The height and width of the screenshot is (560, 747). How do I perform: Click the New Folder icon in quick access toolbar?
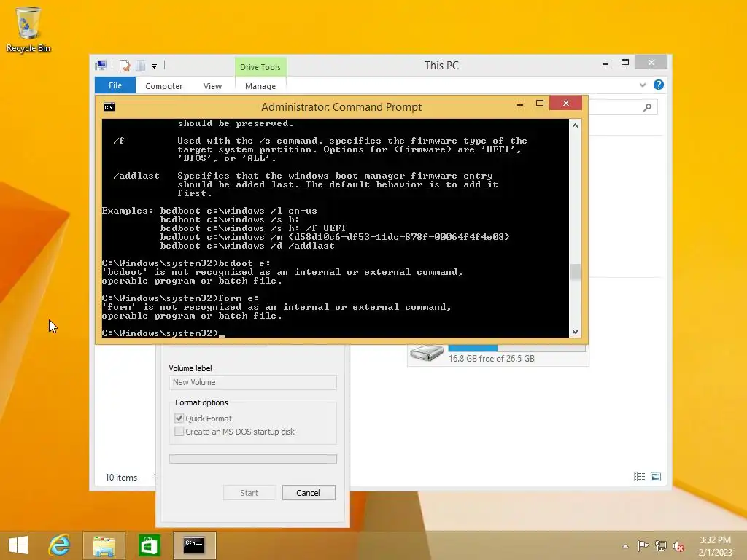[x=140, y=66]
